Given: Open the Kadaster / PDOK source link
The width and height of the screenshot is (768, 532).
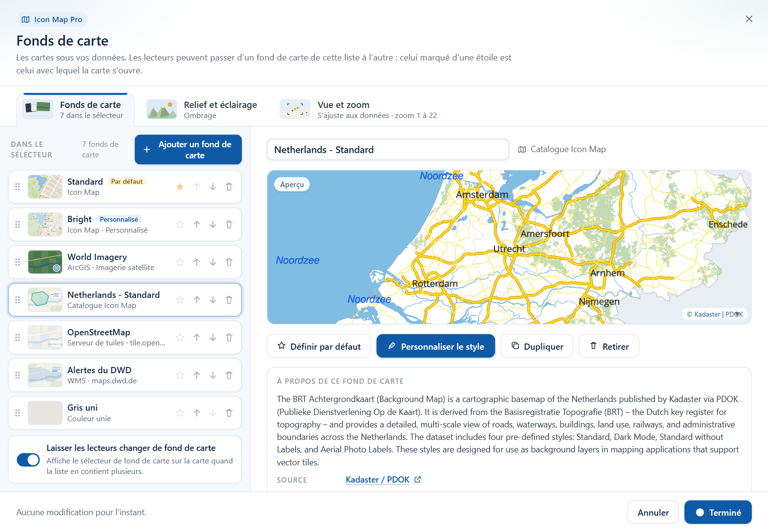Looking at the screenshot, I should (378, 480).
